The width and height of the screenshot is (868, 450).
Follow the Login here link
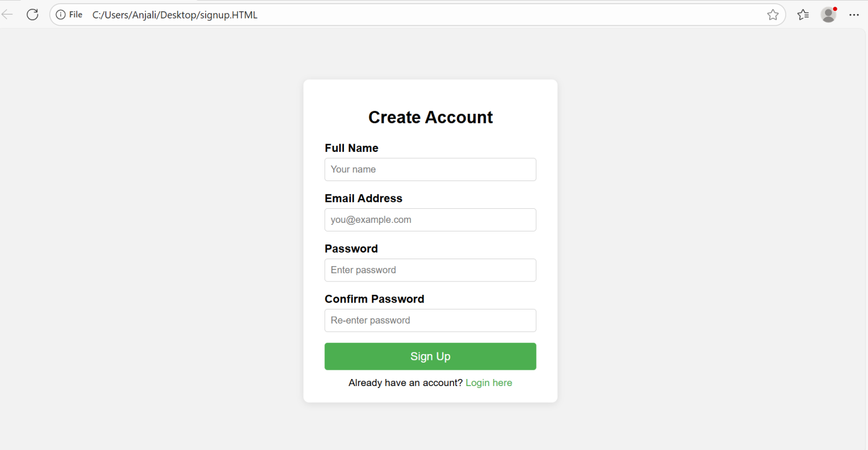tap(489, 383)
